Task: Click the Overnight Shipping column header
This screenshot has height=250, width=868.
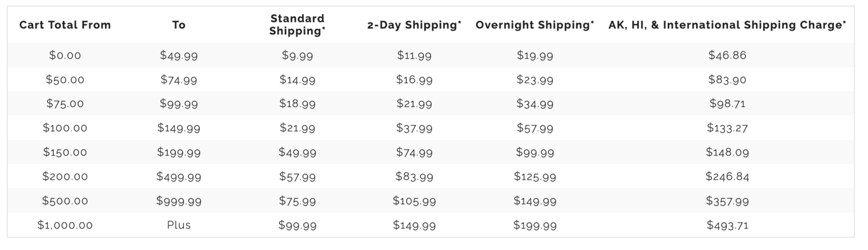Action: coord(535,25)
